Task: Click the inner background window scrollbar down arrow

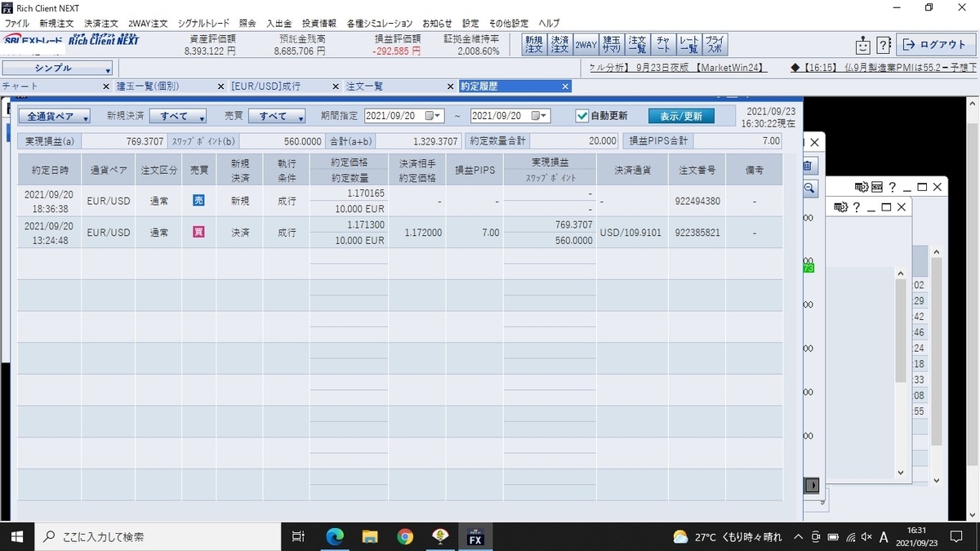Action: tap(901, 473)
